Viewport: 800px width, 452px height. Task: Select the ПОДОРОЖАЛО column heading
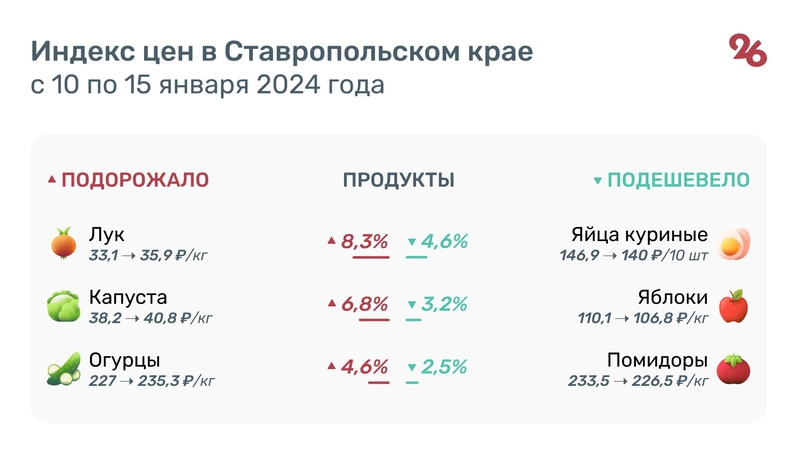pyautogui.click(x=135, y=180)
